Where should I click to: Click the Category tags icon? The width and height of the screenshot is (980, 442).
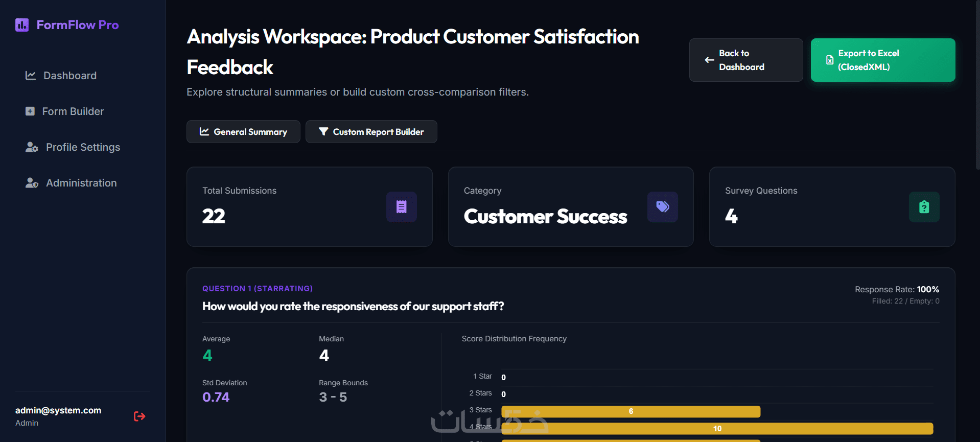pos(663,207)
